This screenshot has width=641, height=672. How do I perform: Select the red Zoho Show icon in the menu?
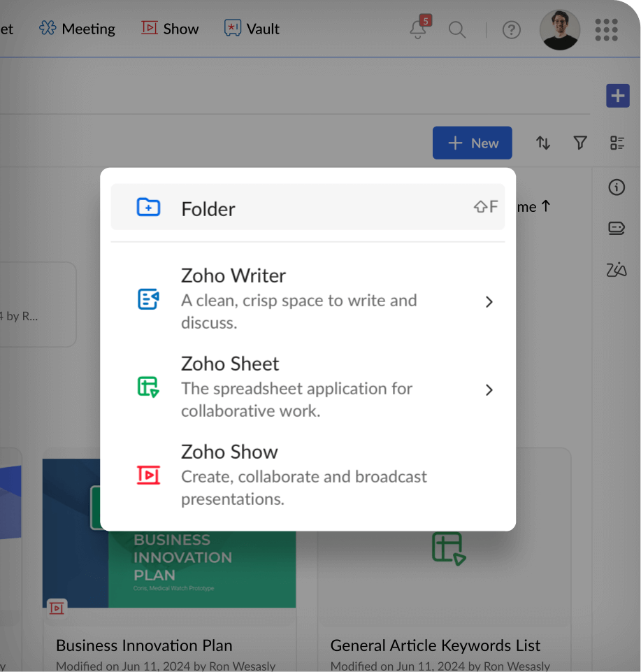(149, 475)
